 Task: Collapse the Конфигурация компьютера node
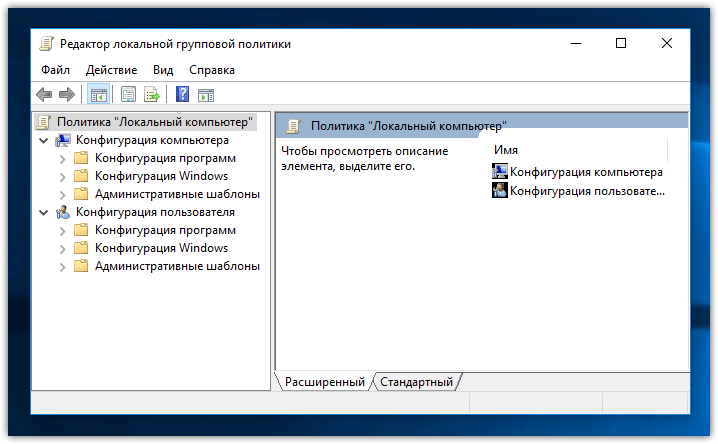click(x=44, y=141)
